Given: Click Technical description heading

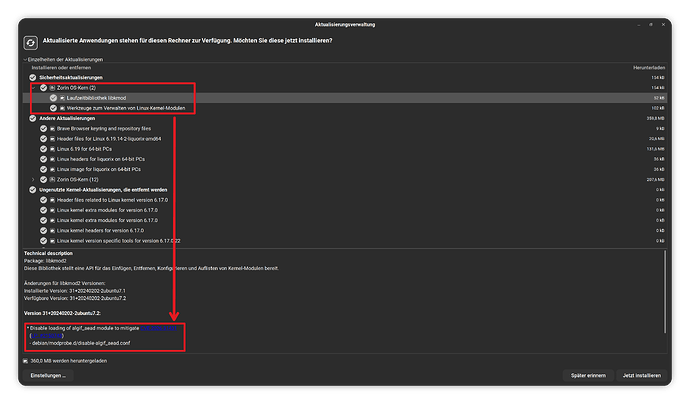Looking at the screenshot, I should (48, 253).
